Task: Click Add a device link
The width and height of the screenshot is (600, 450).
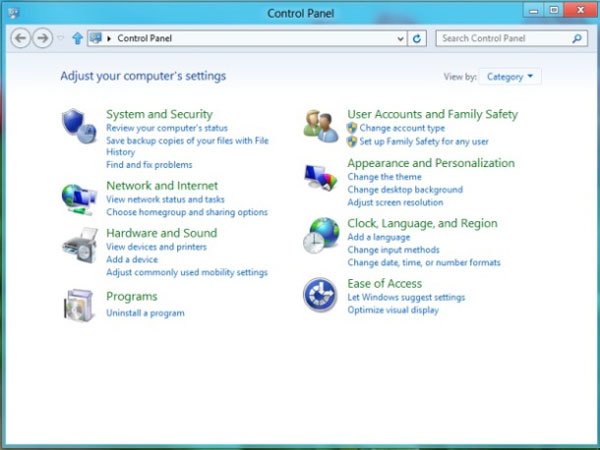Action: point(132,259)
